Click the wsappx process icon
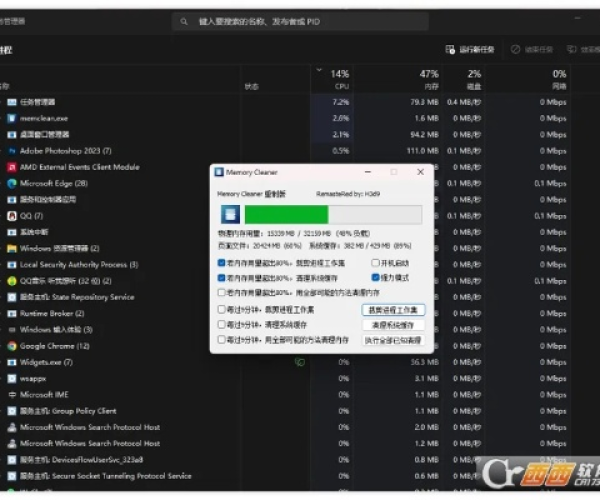 (12, 378)
